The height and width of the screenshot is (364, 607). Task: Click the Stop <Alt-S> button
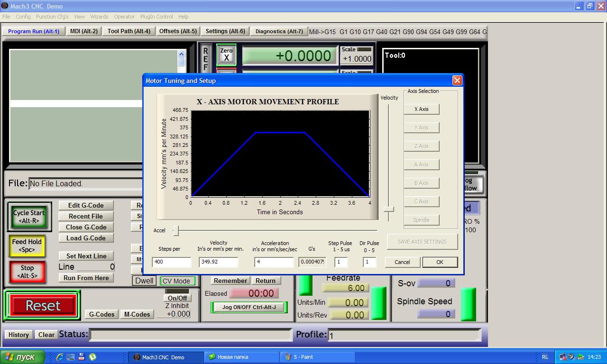27,272
